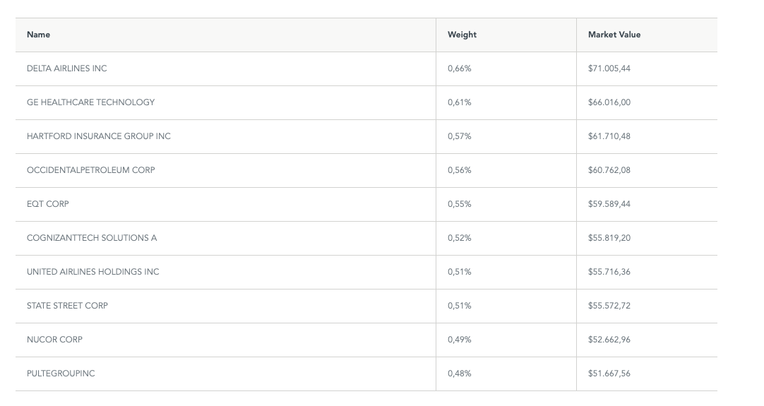Click the Weight column header

click(x=462, y=35)
